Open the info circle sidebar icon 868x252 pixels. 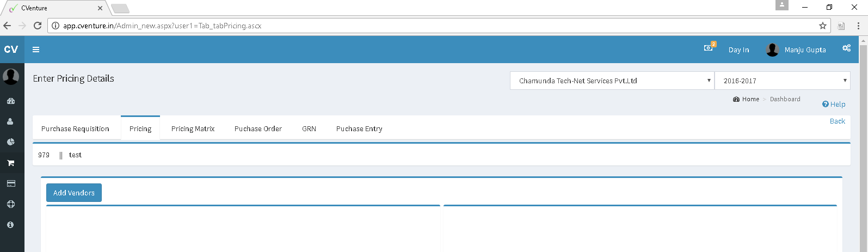tap(10, 225)
